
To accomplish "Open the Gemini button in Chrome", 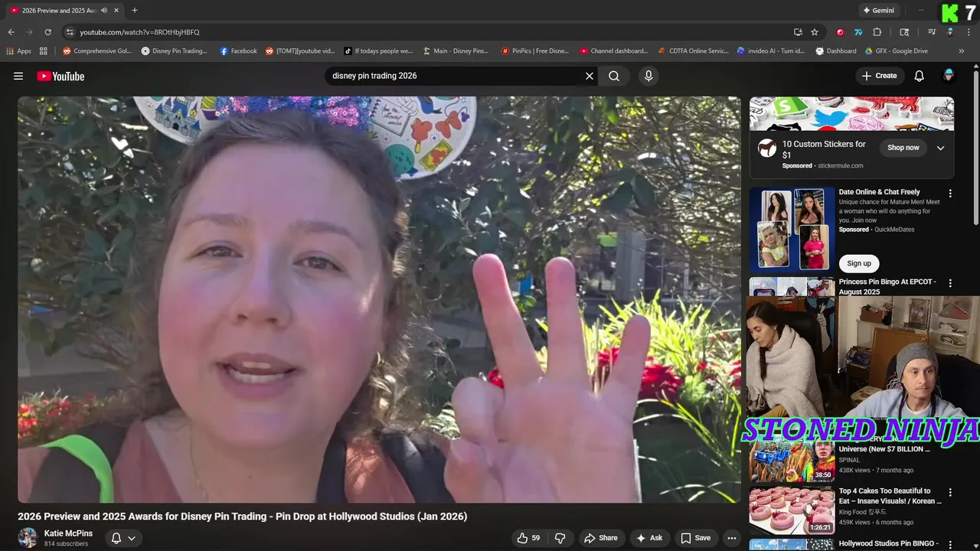I will 878,11.
